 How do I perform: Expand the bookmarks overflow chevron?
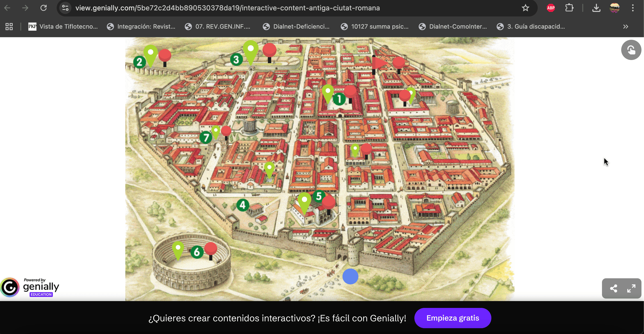coord(626,27)
